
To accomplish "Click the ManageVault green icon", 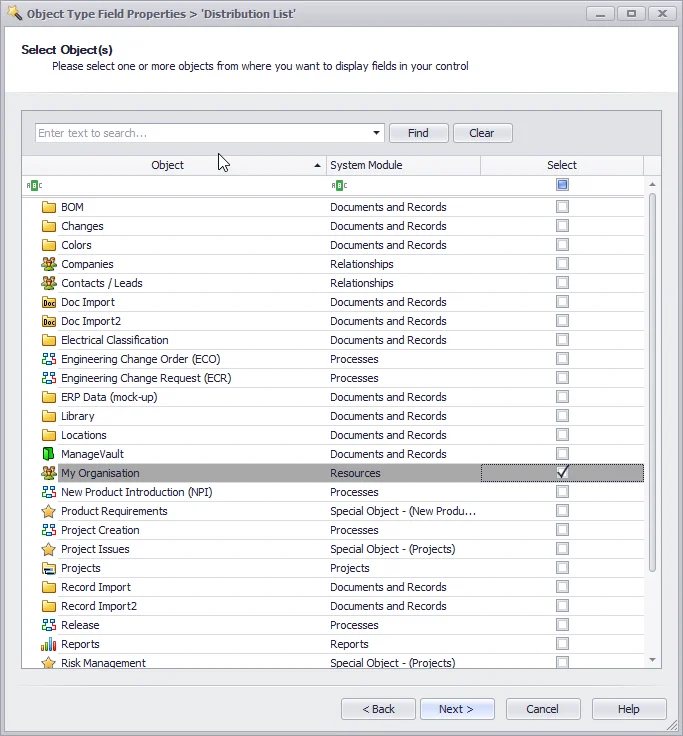I will click(48, 454).
